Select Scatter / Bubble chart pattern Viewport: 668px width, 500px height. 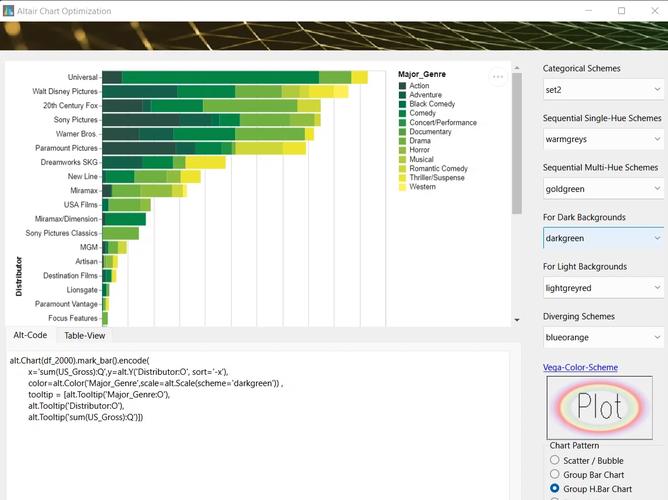click(x=555, y=460)
